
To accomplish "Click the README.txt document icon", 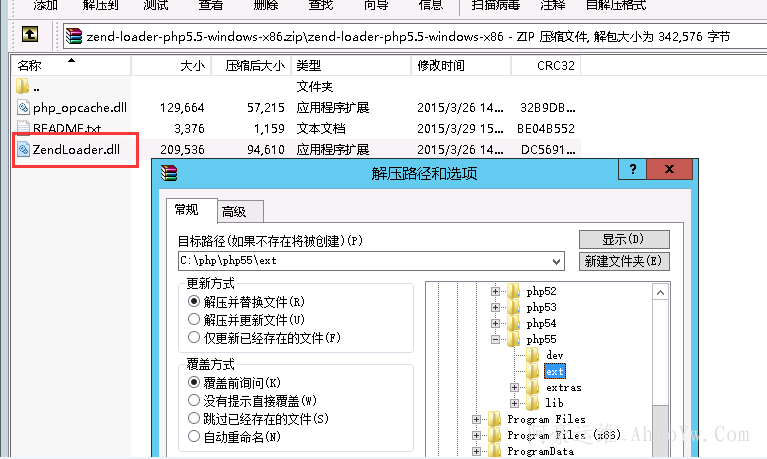I will pyautogui.click(x=24, y=129).
